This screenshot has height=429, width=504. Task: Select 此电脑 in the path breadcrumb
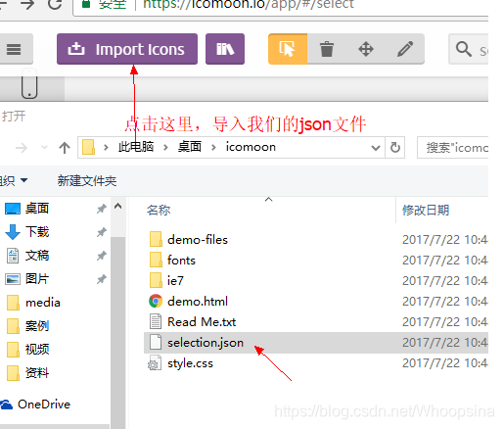click(136, 147)
